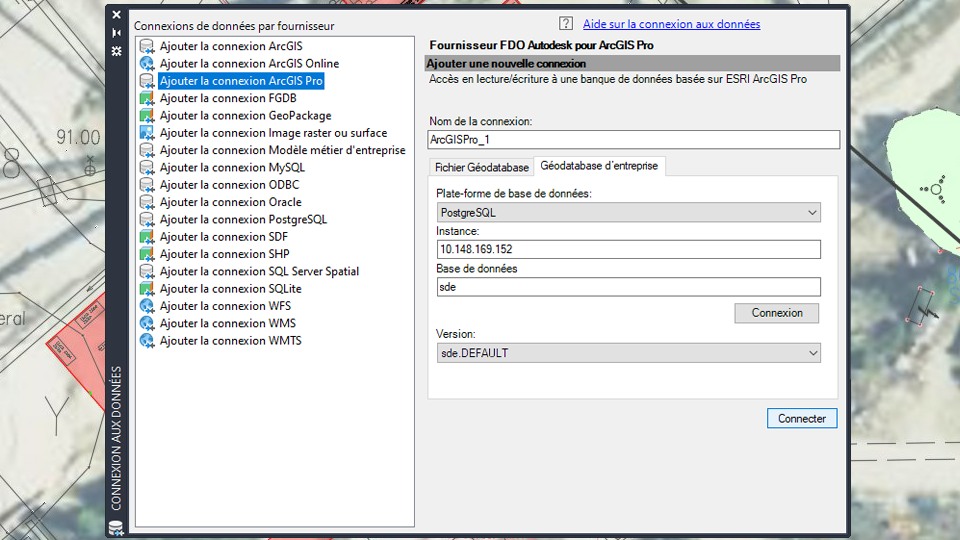Screen dimensions: 960x540
Task: Click the Base de données input field
Action: pyautogui.click(x=628, y=287)
